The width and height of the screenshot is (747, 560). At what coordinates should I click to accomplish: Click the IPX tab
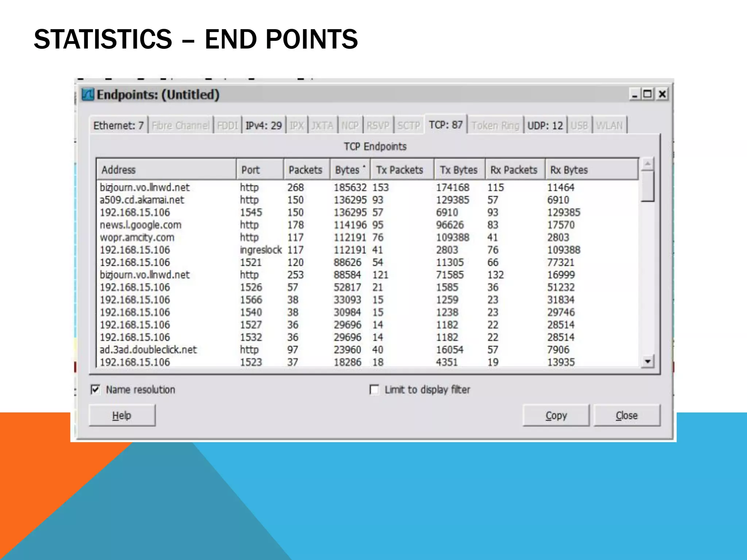(x=297, y=125)
